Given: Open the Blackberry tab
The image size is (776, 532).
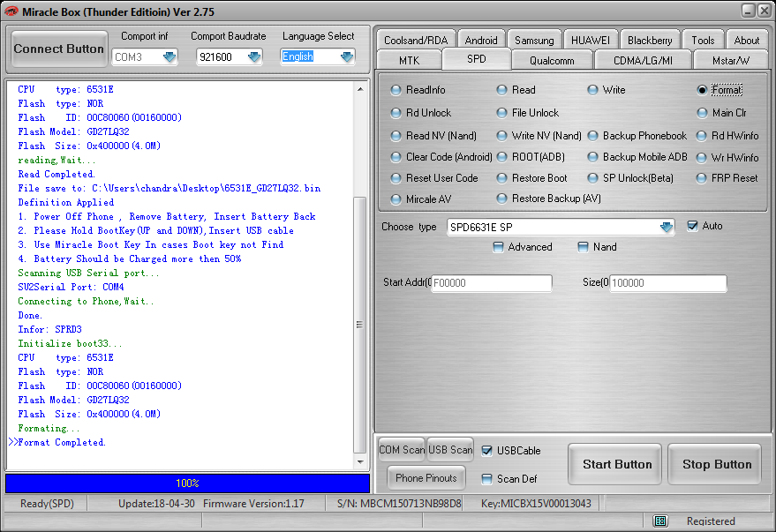Looking at the screenshot, I should coord(650,40).
